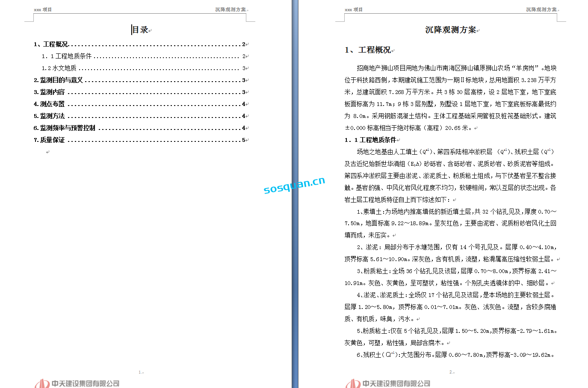The image size is (588, 388).
Task: Click the xxx 项目 header on left page
Action: tap(43, 9)
